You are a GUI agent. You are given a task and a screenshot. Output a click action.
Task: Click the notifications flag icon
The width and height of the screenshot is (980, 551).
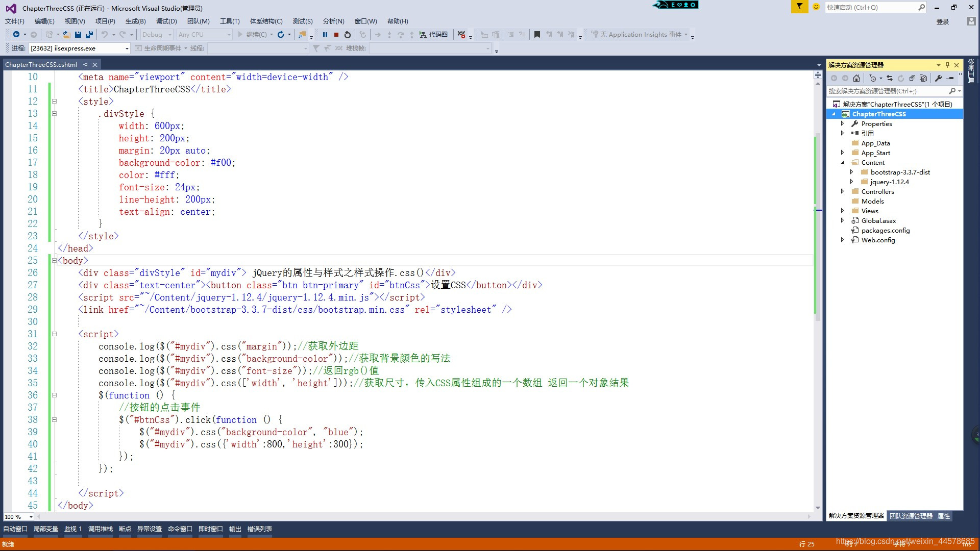pyautogui.click(x=799, y=7)
